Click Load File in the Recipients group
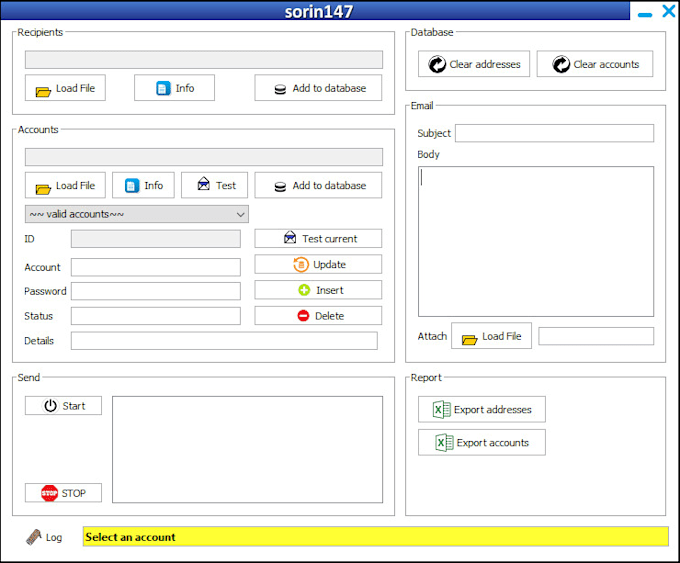The width and height of the screenshot is (680, 563). coord(65,88)
